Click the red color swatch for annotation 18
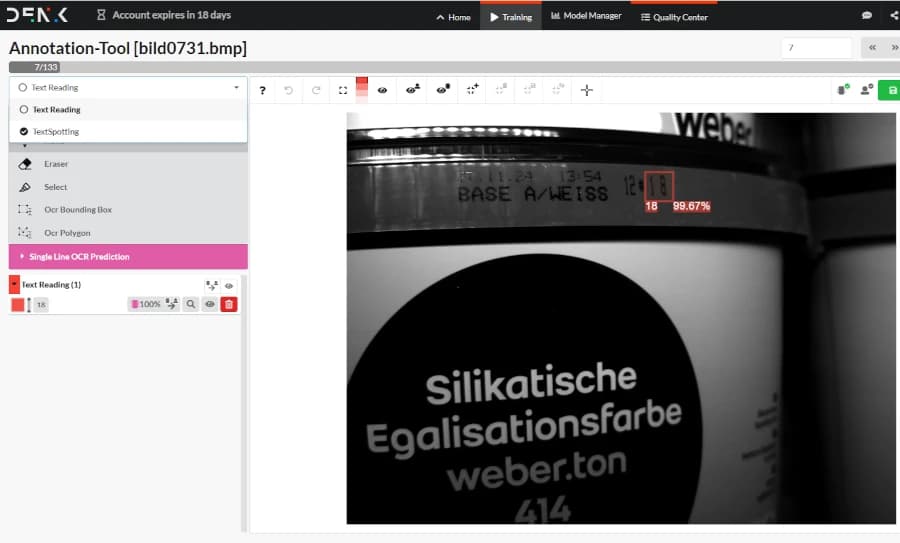This screenshot has height=543, width=900. [17, 304]
